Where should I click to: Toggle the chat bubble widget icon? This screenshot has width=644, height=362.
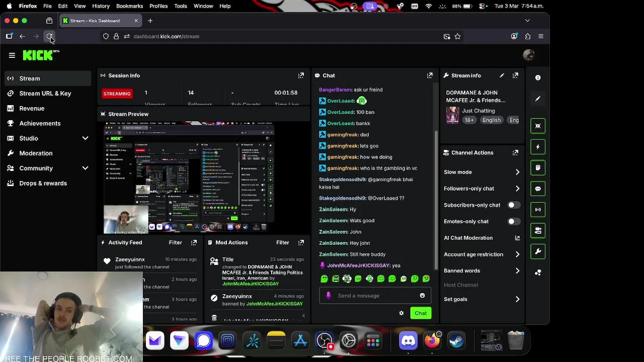(x=538, y=189)
